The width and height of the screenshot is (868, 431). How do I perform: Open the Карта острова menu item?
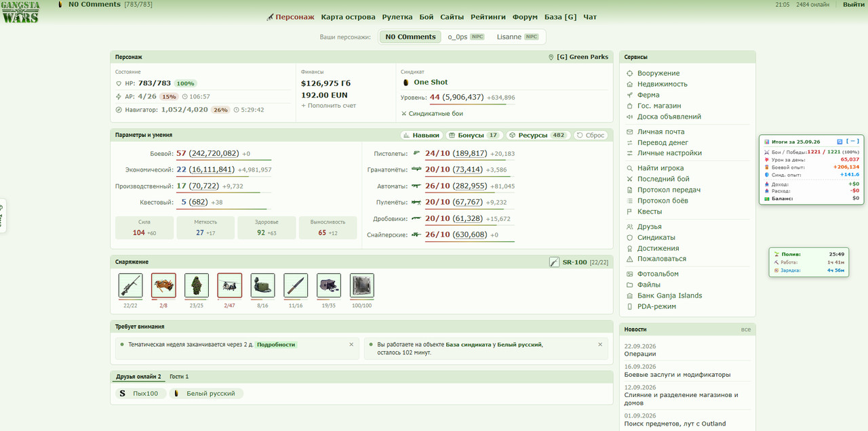point(348,17)
